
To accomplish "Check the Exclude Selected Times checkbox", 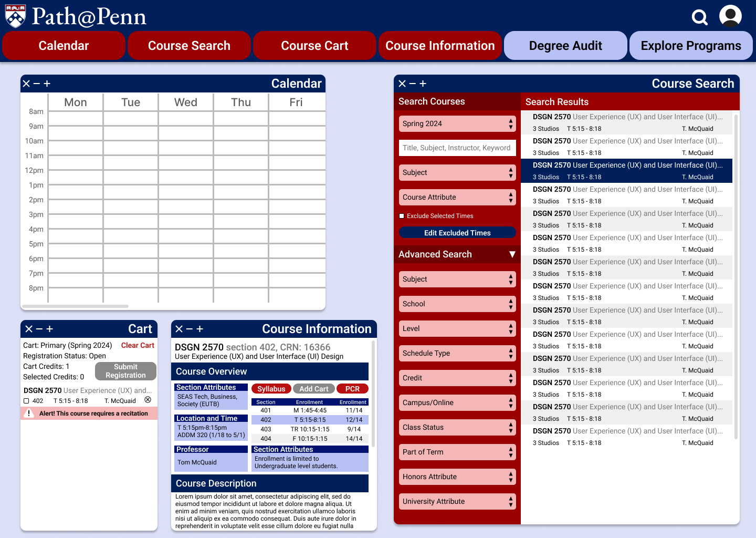I will point(402,216).
